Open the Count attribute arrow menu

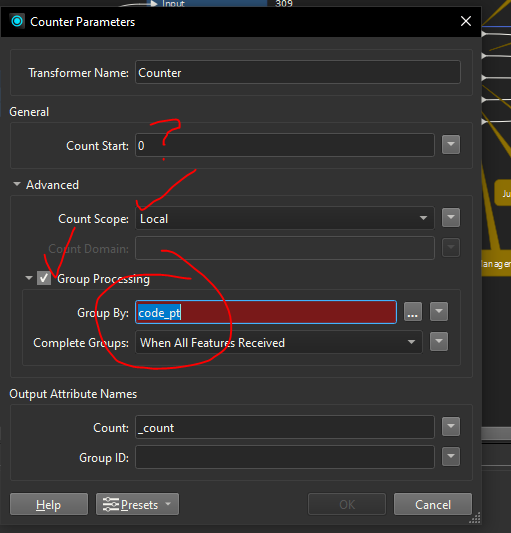click(451, 427)
